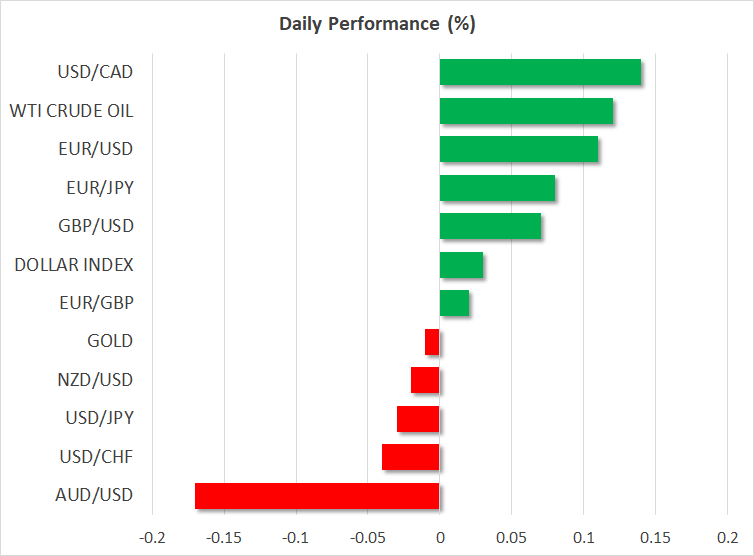The height and width of the screenshot is (556, 754).
Task: Click the EUR/JPY bar in the chart
Action: point(497,188)
